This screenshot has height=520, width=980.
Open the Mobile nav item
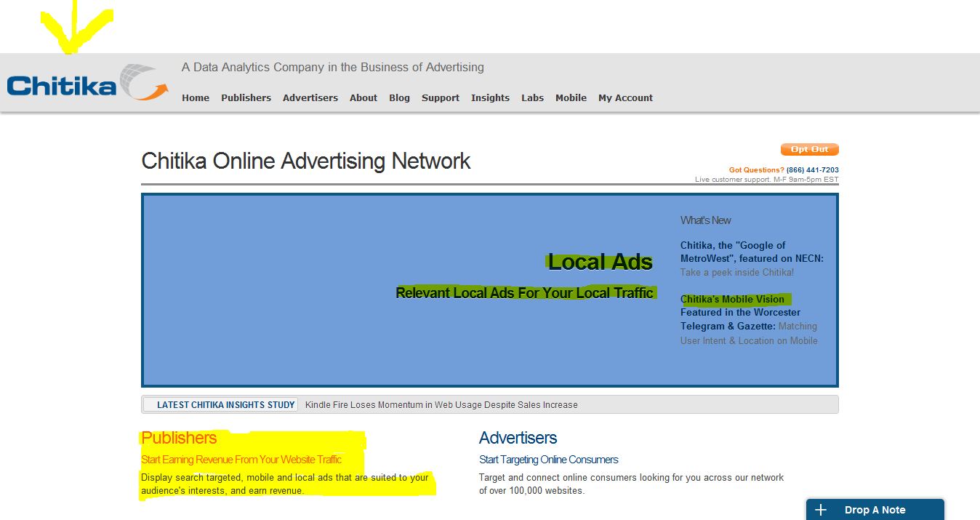571,97
